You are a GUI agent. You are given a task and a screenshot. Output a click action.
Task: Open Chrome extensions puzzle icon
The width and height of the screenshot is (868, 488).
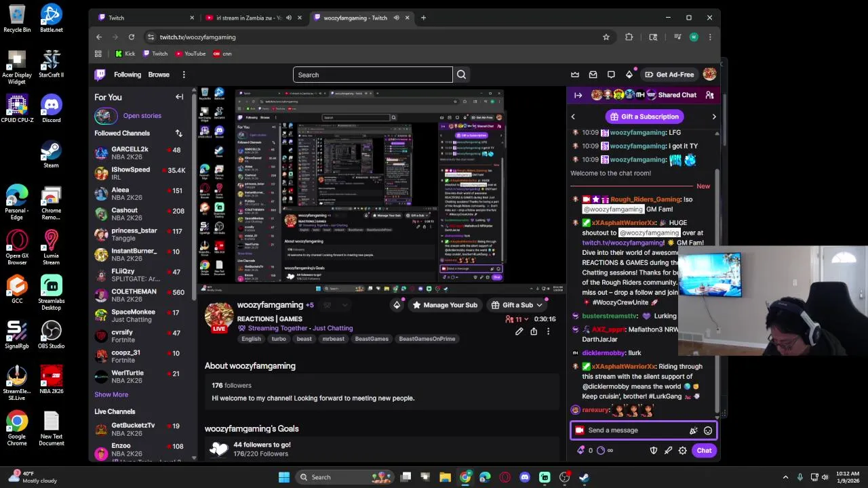[x=629, y=37]
